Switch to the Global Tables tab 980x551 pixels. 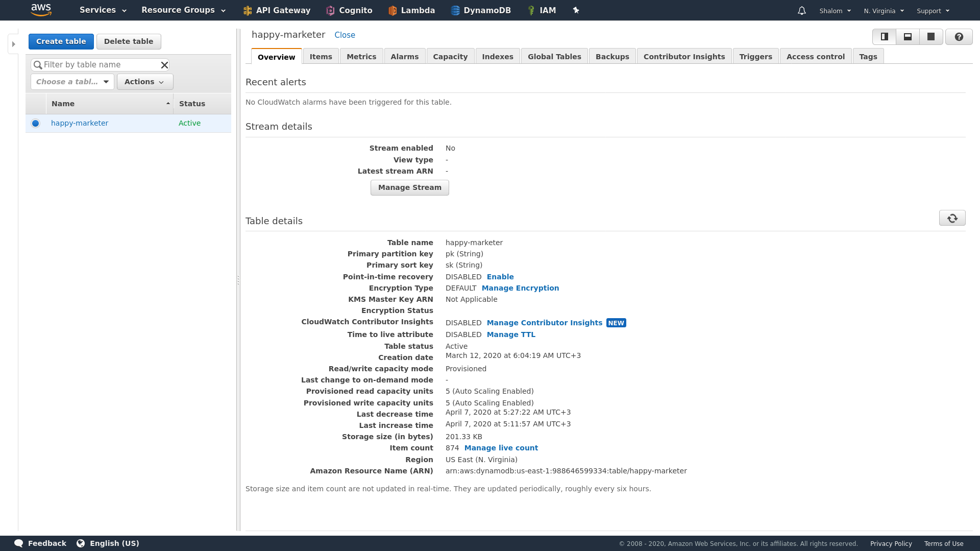click(554, 56)
